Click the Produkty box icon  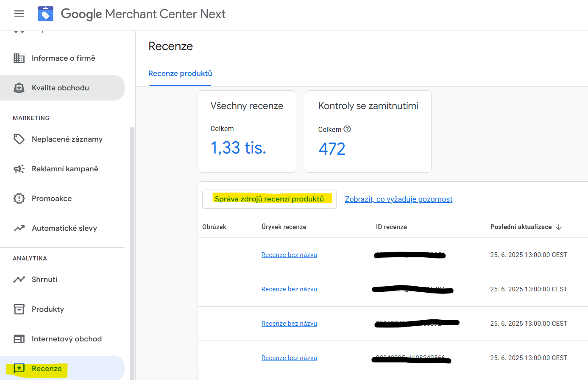(x=19, y=309)
